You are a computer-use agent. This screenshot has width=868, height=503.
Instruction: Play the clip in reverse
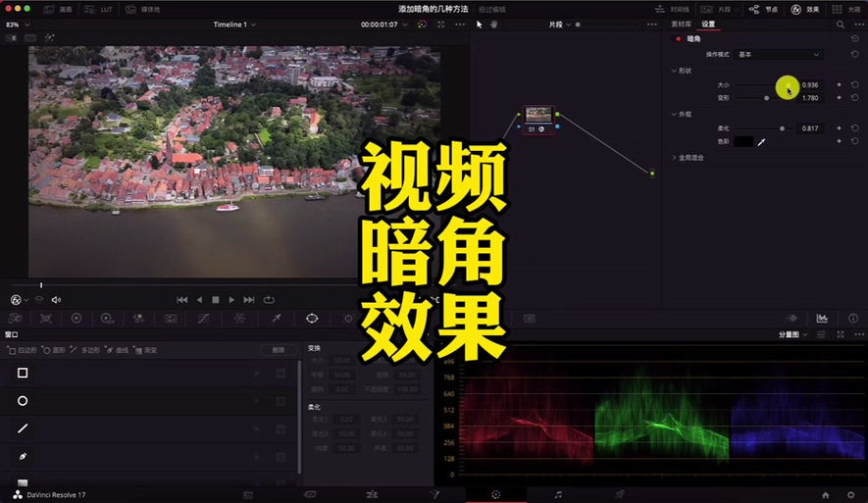pyautogui.click(x=199, y=300)
